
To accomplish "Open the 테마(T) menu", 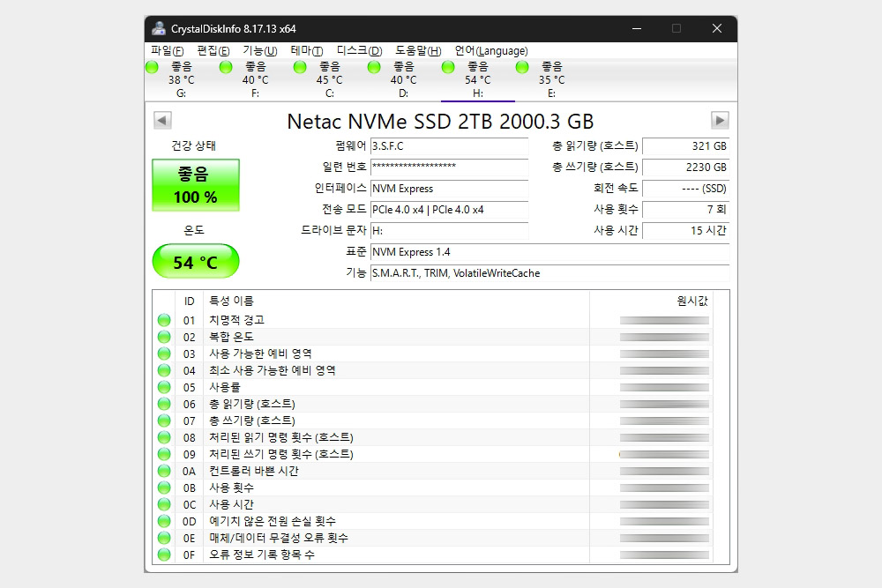I will click(x=307, y=50).
